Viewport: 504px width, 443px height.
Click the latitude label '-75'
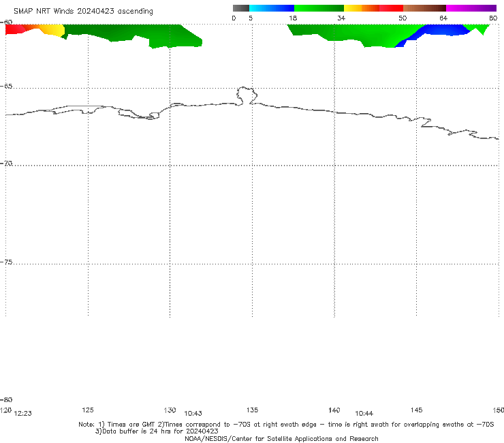click(x=6, y=262)
